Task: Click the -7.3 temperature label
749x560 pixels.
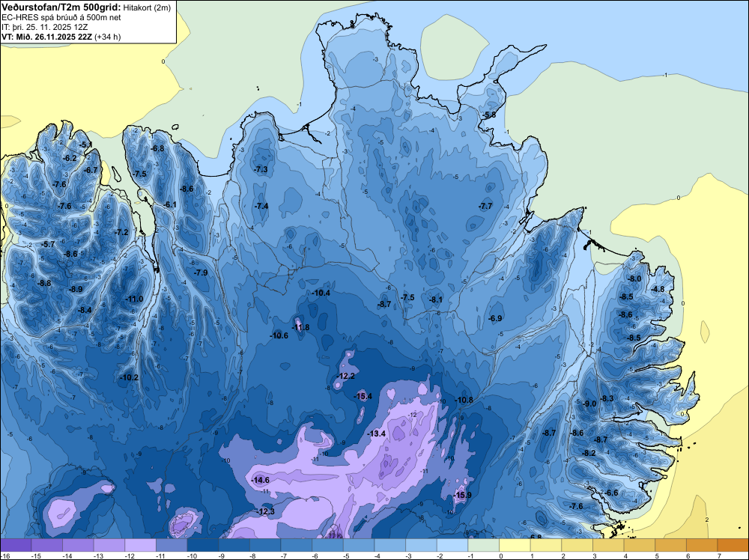Action: point(261,169)
